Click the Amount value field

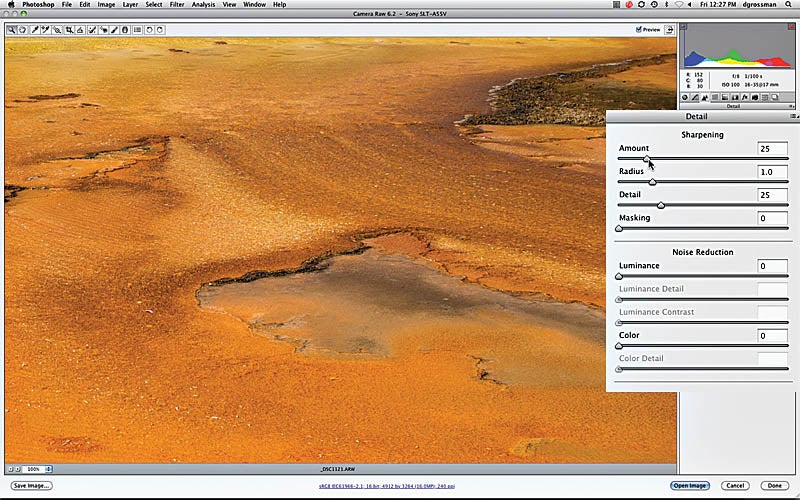pos(772,148)
